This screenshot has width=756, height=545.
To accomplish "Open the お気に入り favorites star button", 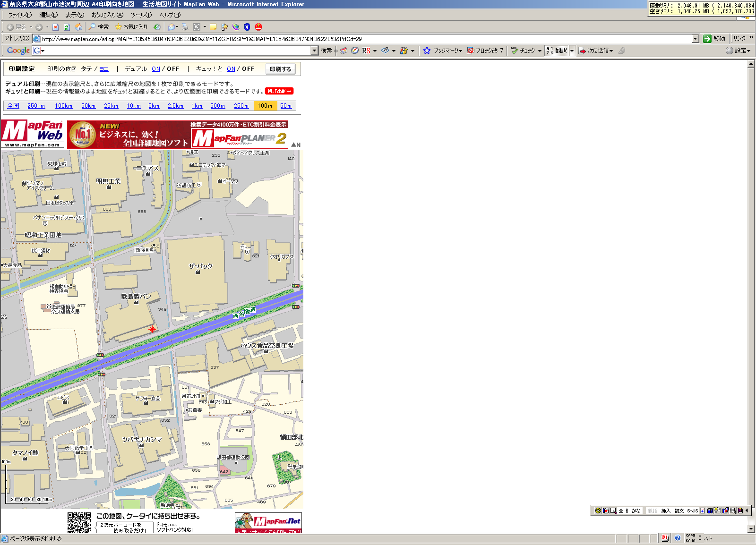I will [x=131, y=27].
